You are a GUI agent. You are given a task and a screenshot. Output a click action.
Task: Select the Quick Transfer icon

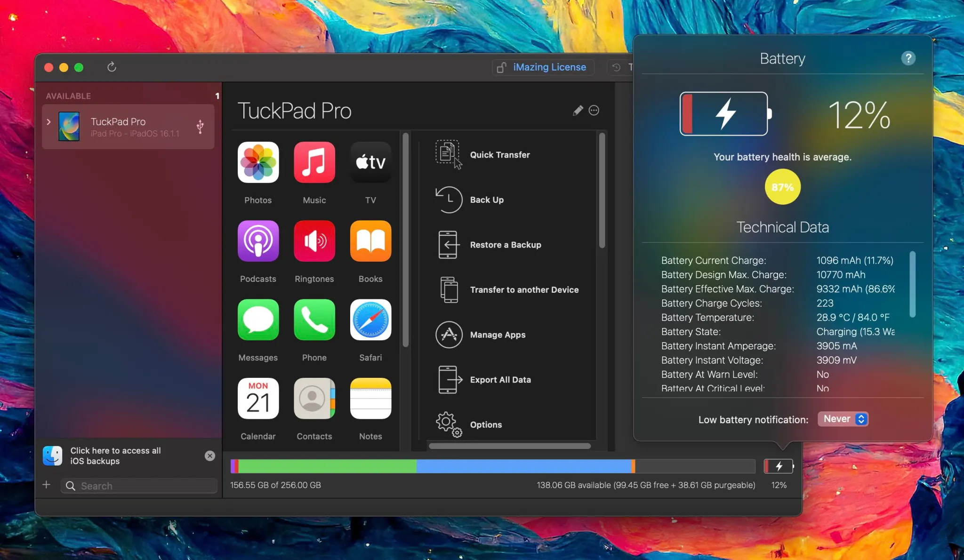(x=448, y=153)
